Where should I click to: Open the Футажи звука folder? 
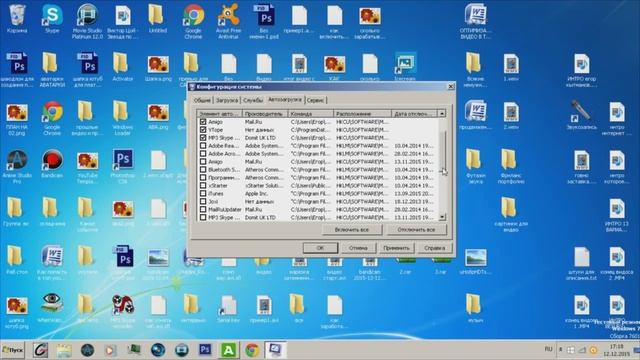pyautogui.click(x=476, y=167)
